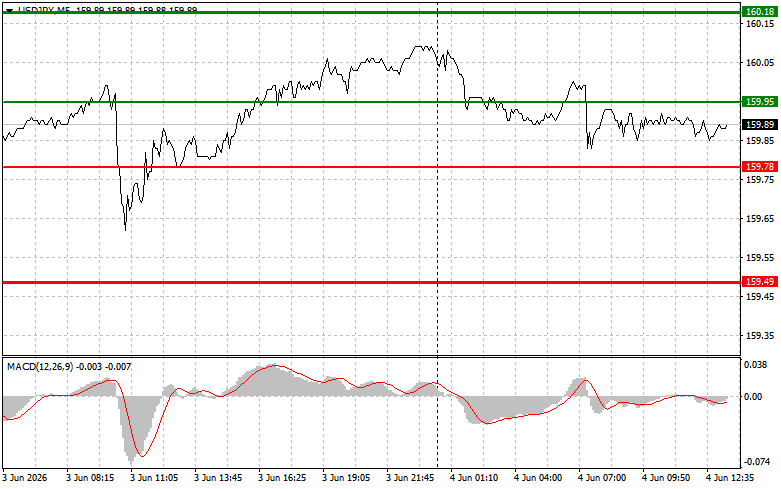The width and height of the screenshot is (781, 489).
Task: Select the green 159.95 price label
Action: coord(760,102)
